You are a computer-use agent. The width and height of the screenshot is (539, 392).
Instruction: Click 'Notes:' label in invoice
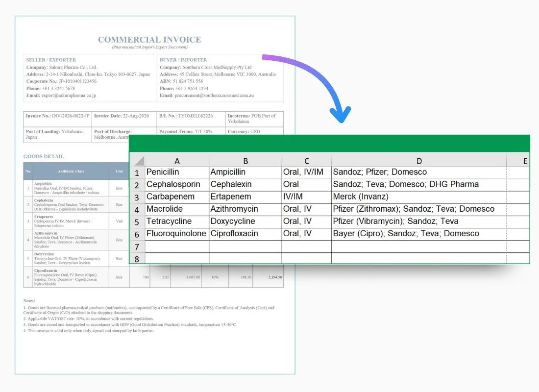[x=29, y=300]
